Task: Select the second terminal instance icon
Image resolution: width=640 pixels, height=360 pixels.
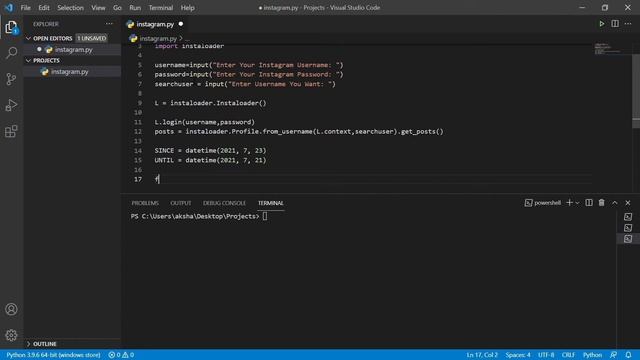Action: coord(628,228)
